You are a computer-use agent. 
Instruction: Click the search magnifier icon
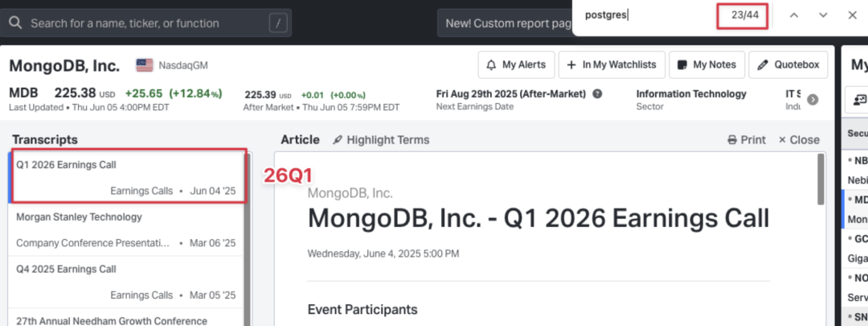pyautogui.click(x=15, y=23)
